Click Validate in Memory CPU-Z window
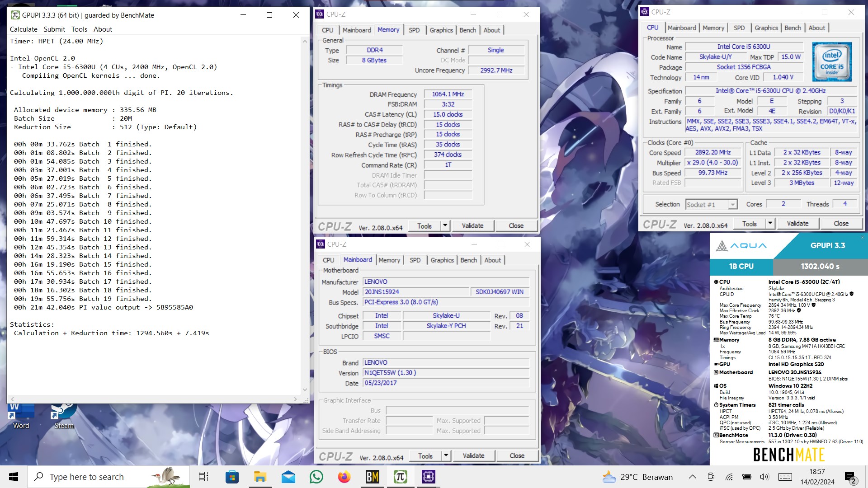The image size is (868, 488). pos(472,226)
